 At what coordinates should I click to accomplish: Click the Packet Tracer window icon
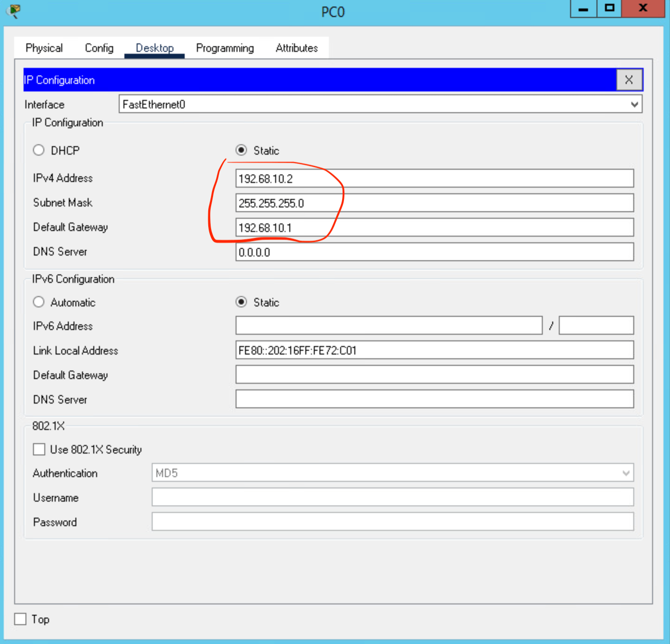tap(14, 10)
